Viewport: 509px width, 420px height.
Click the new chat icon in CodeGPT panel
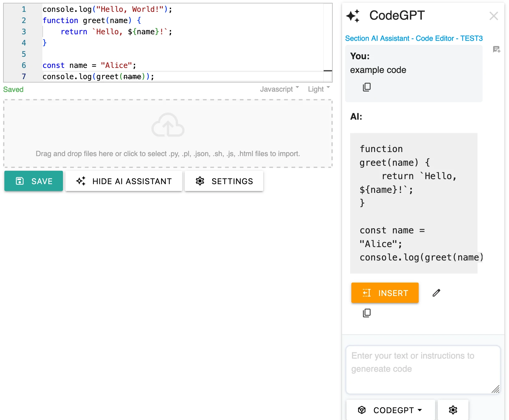coord(497,49)
